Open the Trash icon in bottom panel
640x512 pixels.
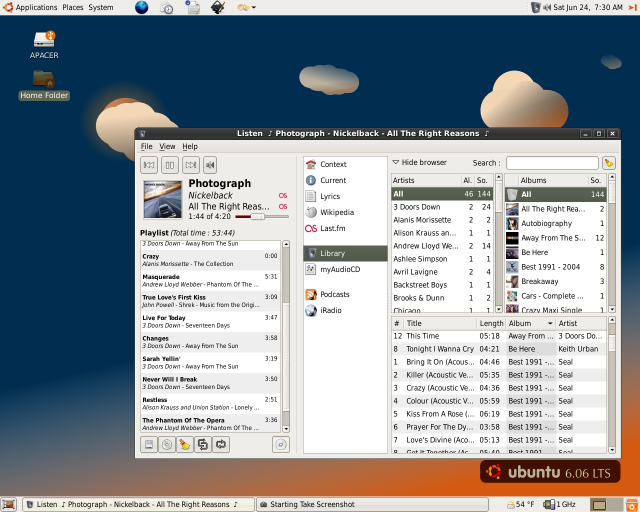[x=632, y=505]
